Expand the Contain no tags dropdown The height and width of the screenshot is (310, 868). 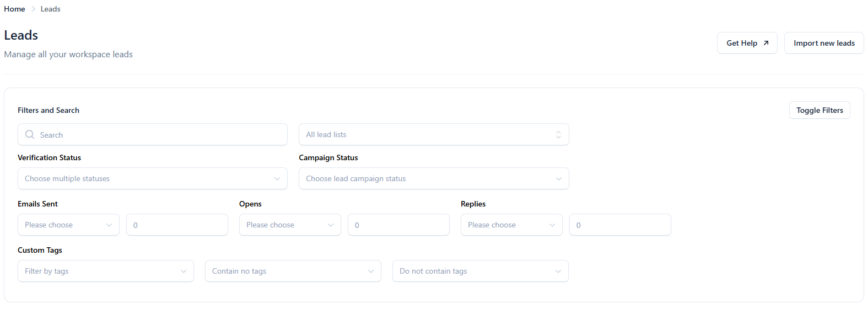(293, 271)
